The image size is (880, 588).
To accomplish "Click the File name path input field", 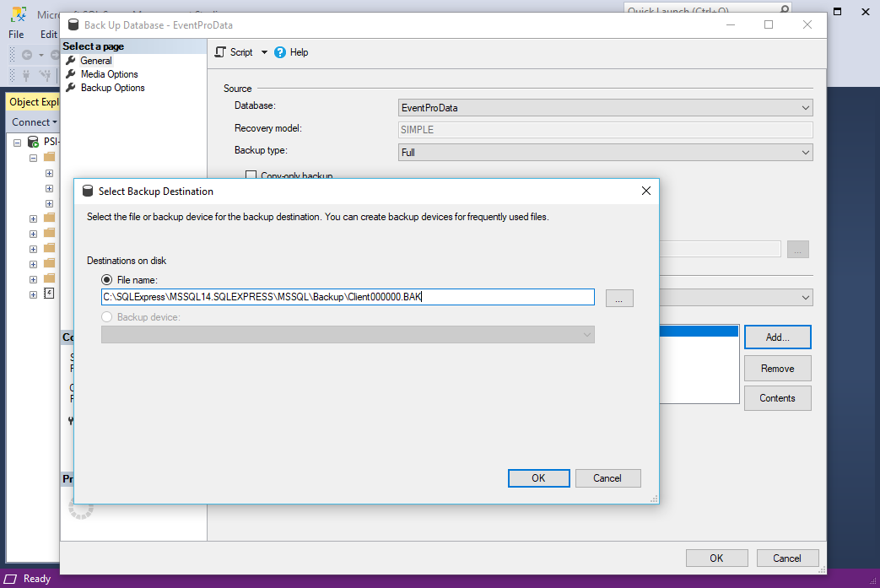I will [x=348, y=297].
